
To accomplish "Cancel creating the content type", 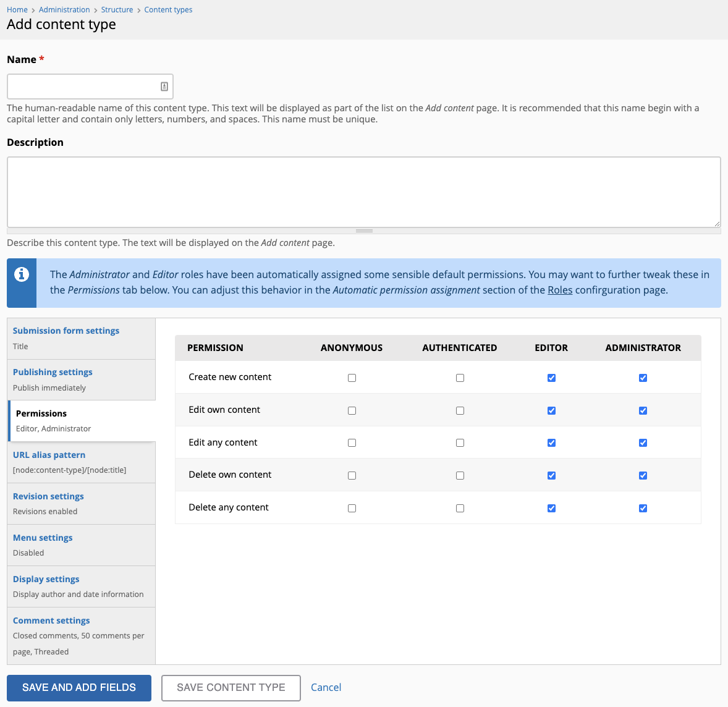I will 326,687.
